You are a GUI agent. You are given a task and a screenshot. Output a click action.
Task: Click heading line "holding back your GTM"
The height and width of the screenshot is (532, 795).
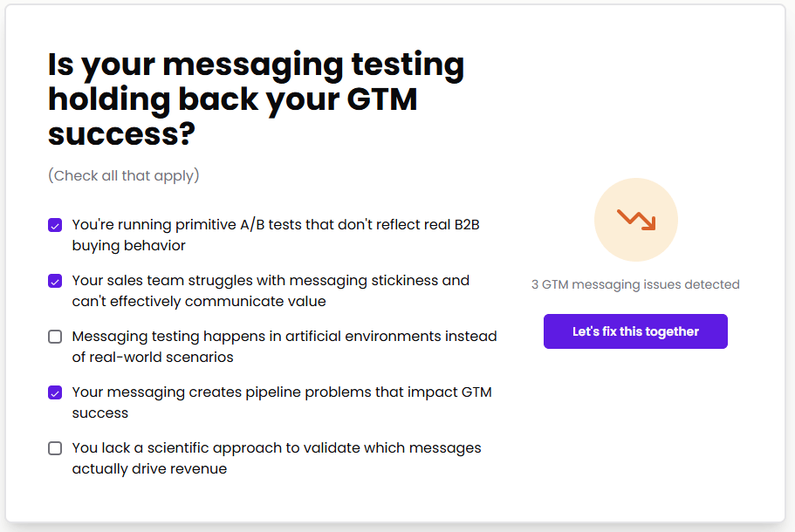tap(232, 99)
